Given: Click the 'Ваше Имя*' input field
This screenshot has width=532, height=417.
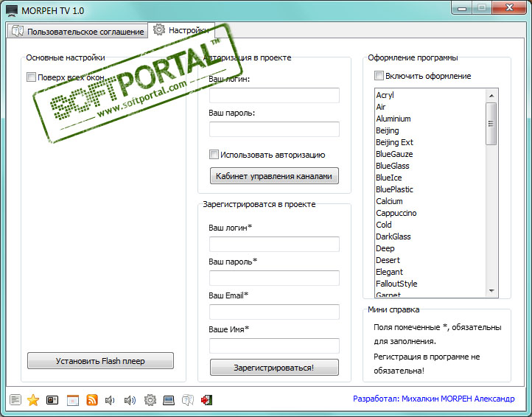Looking at the screenshot, I should point(274,346).
